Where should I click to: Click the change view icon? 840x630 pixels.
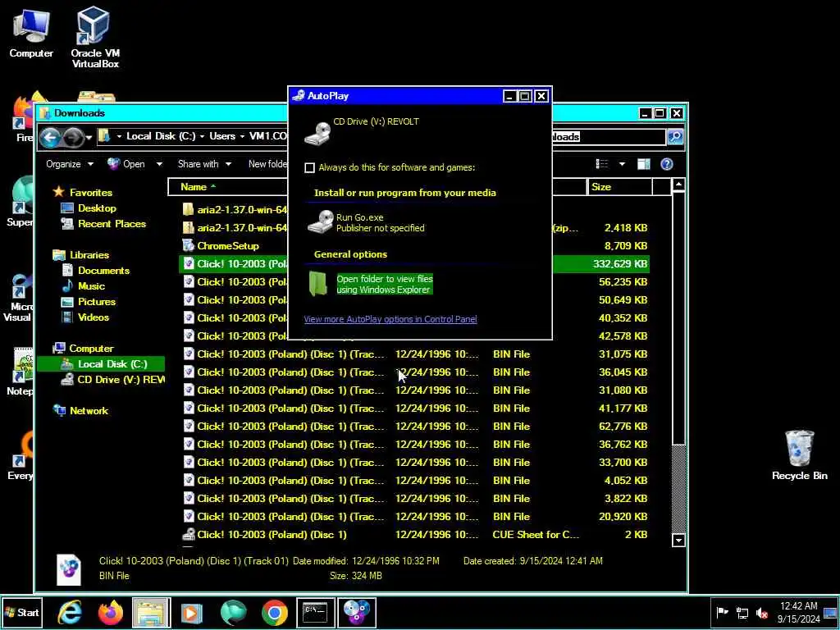click(x=602, y=164)
